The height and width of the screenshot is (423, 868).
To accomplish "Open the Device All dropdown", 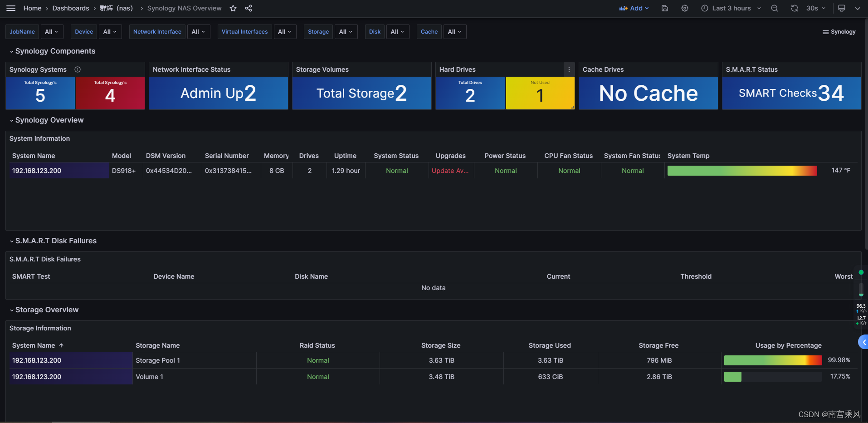I will [110, 32].
